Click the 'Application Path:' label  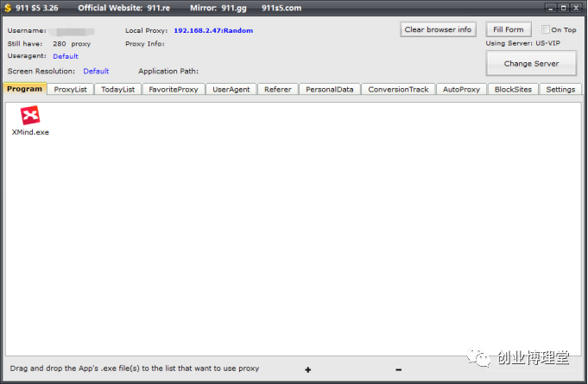[x=168, y=71]
